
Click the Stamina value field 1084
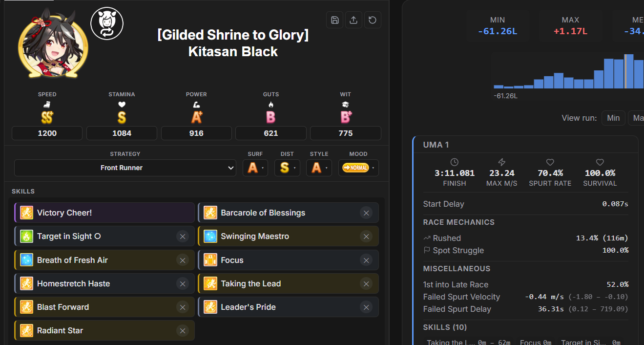pos(122,133)
